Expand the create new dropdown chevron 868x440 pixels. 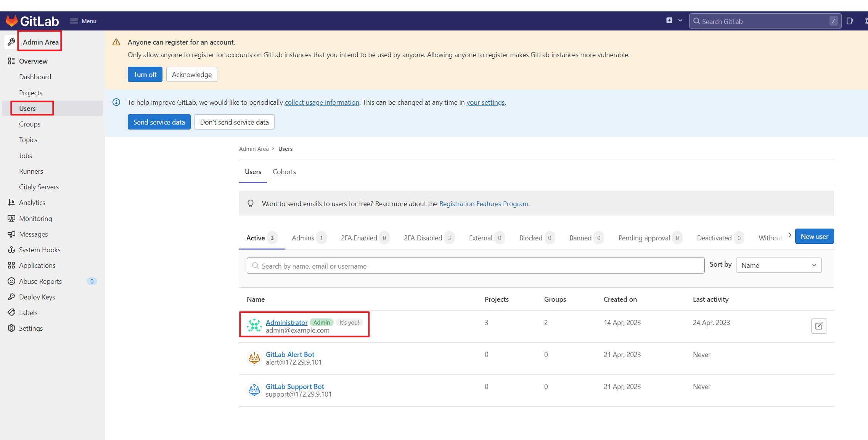tap(680, 21)
